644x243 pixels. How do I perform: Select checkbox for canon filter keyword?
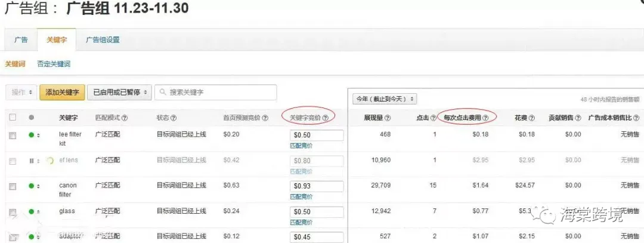[x=13, y=186]
